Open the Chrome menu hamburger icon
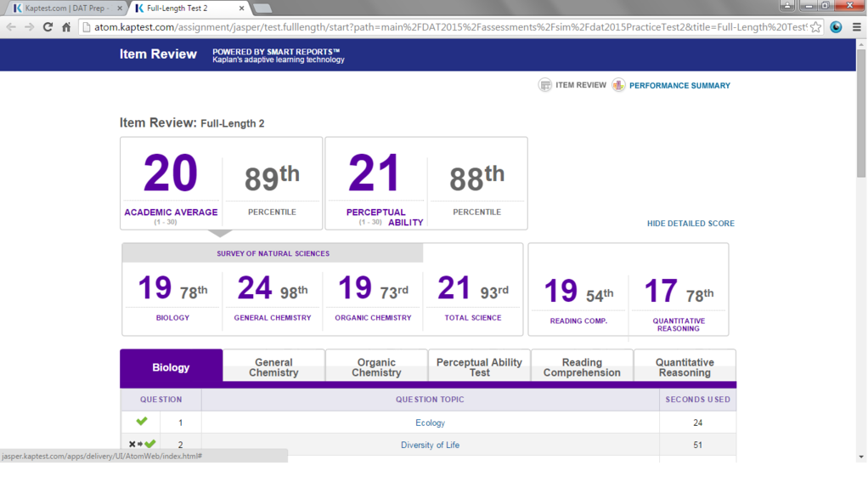The image size is (868, 488). [x=856, y=27]
